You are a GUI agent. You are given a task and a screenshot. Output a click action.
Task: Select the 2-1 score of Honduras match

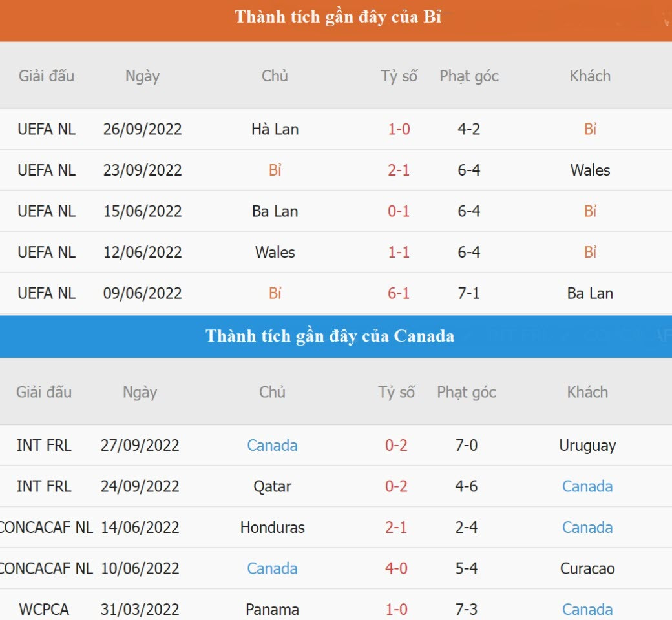coord(396,528)
